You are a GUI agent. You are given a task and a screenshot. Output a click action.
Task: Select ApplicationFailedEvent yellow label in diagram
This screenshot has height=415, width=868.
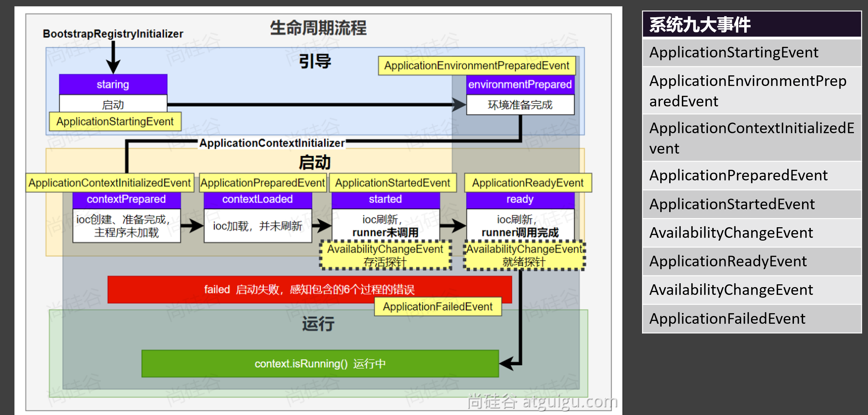click(x=438, y=306)
